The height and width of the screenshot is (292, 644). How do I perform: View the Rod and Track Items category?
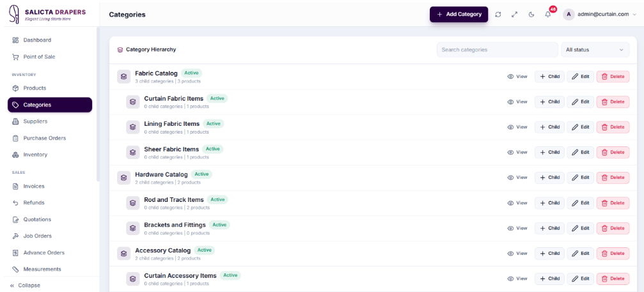point(517,203)
